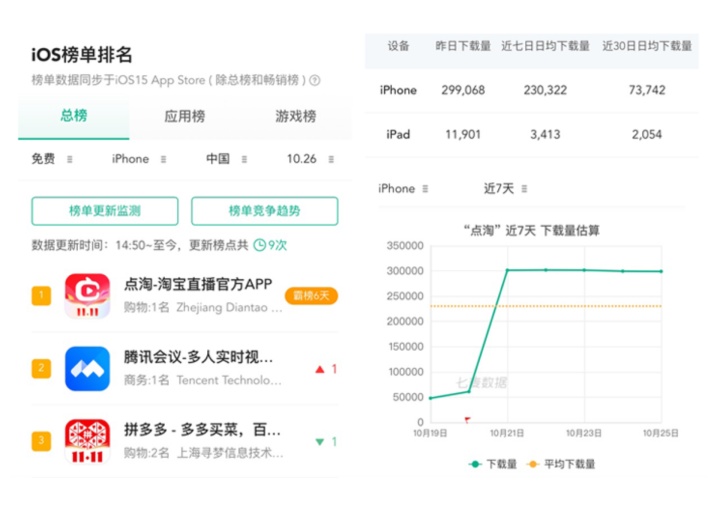
Task: Click the iPhone row label in table
Action: 398,90
